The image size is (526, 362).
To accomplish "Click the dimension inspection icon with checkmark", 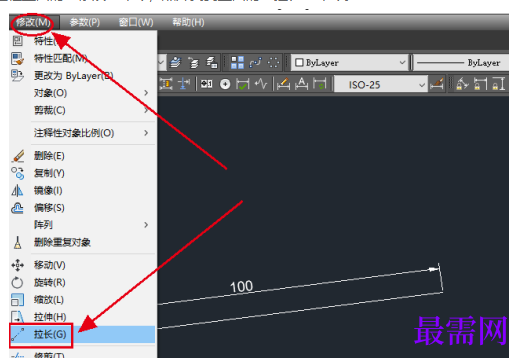I will click(x=243, y=84).
